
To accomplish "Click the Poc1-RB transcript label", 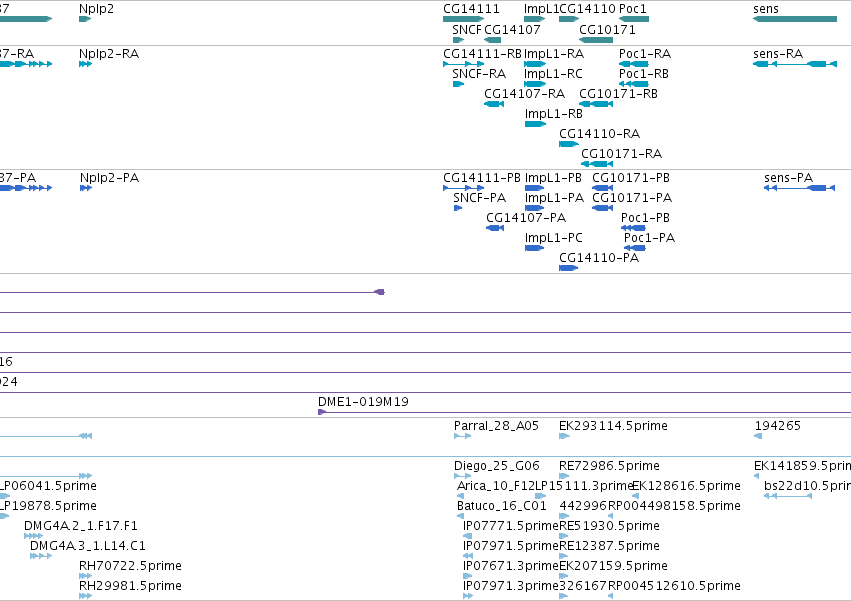I will click(x=644, y=73).
